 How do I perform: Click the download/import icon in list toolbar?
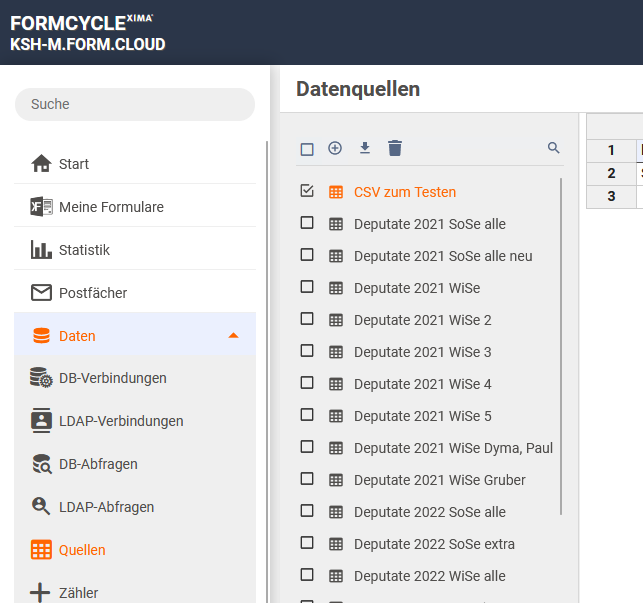365,148
